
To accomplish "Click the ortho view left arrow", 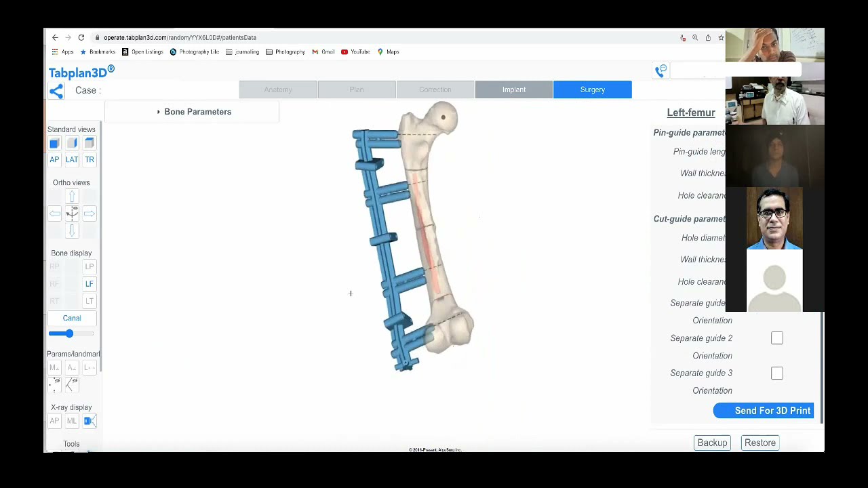I will point(54,213).
